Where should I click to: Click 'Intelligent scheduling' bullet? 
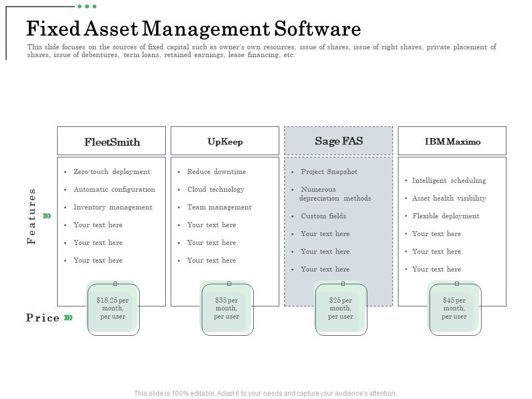[449, 181]
